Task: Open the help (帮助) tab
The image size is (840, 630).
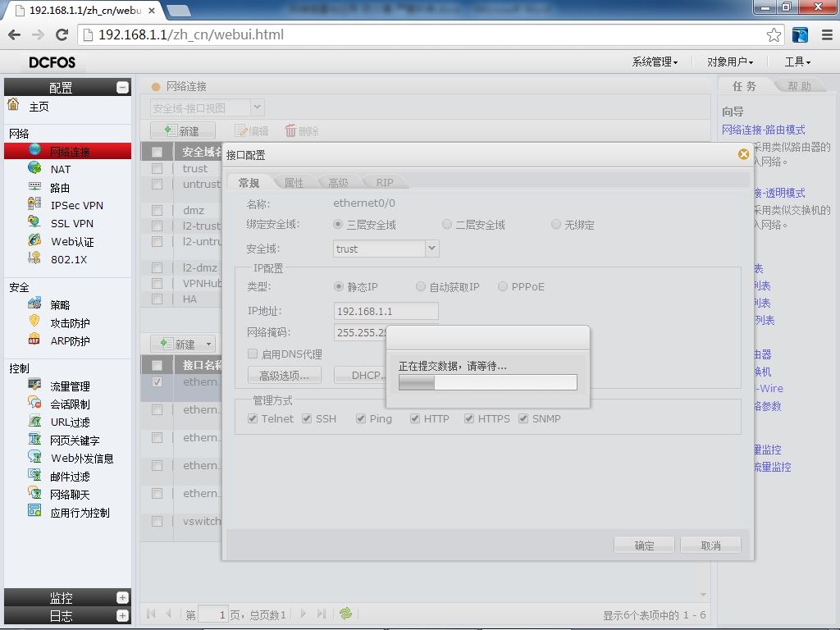Action: (799, 85)
